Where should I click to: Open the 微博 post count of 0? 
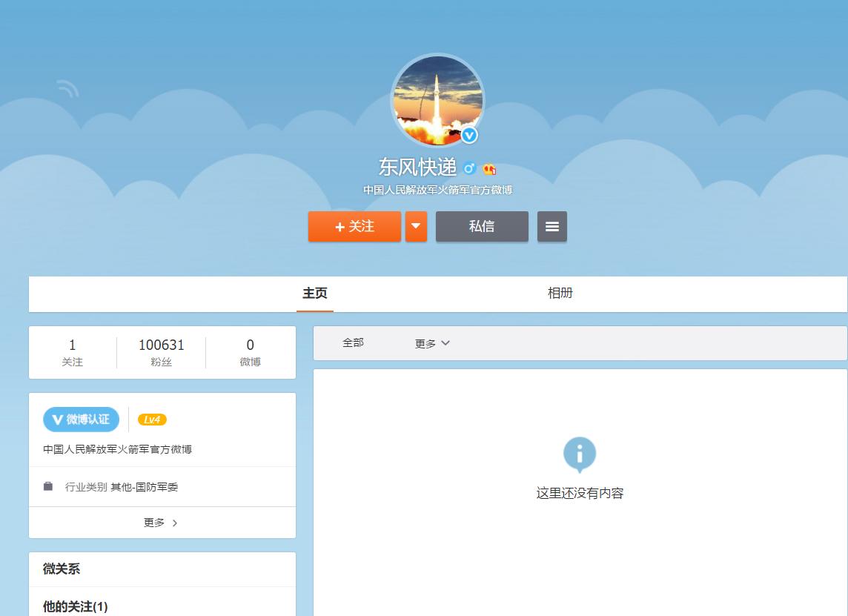(250, 352)
